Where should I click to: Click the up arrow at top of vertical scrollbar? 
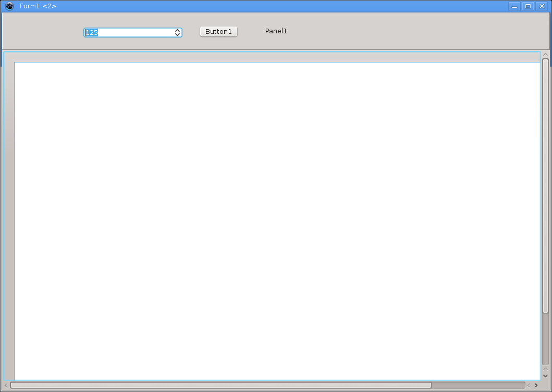coord(546,54)
